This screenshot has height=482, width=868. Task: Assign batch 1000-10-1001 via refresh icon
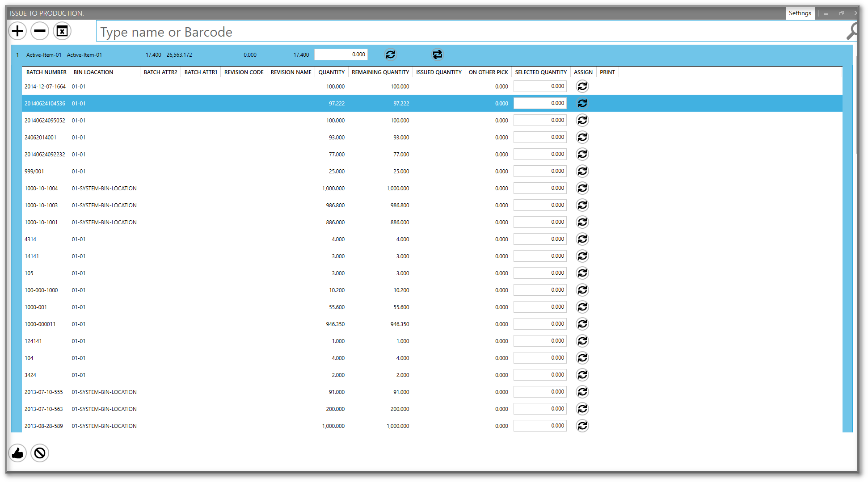pos(582,222)
